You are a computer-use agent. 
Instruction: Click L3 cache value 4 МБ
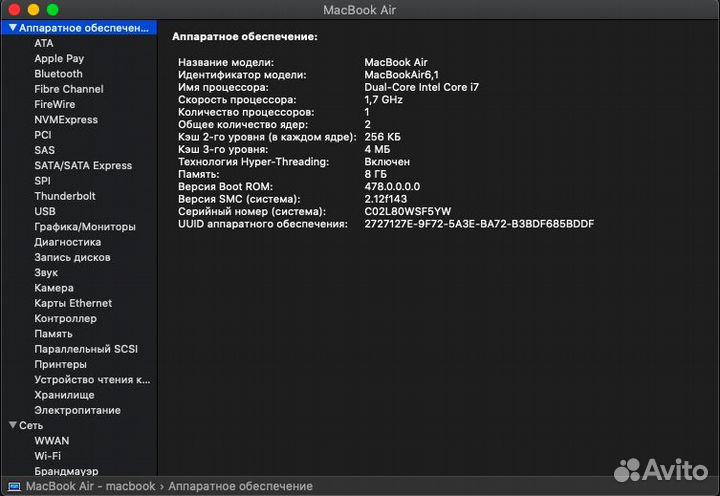[377, 149]
